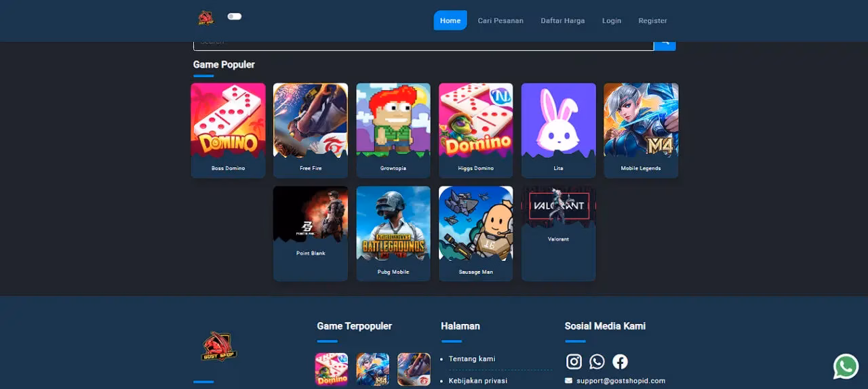Screen dimensions: 868x389
Task: Click the Halaman footer heading
Action: coord(460,326)
